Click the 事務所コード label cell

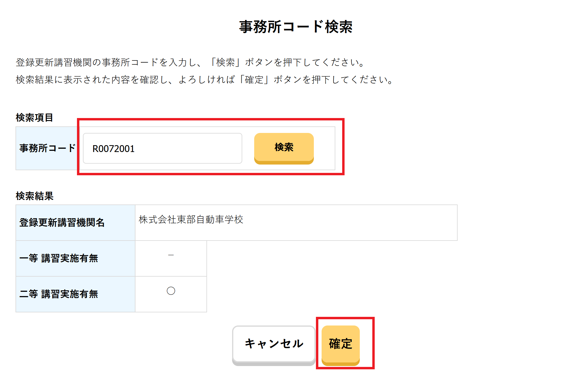click(x=47, y=148)
